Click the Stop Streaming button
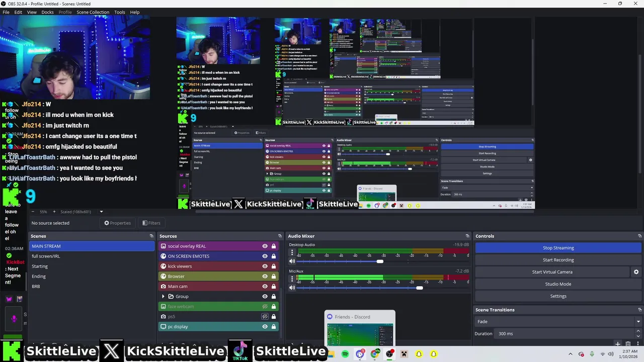The width and height of the screenshot is (644, 362). pos(558,248)
